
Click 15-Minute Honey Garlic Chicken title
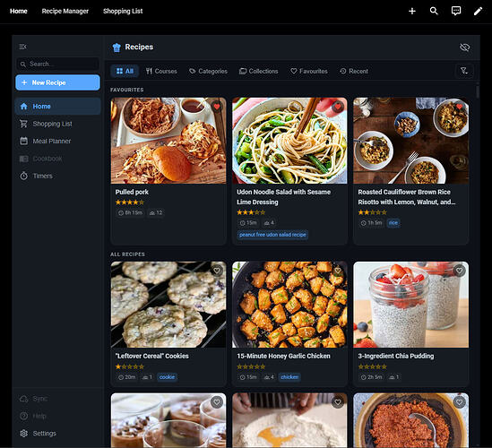click(284, 356)
